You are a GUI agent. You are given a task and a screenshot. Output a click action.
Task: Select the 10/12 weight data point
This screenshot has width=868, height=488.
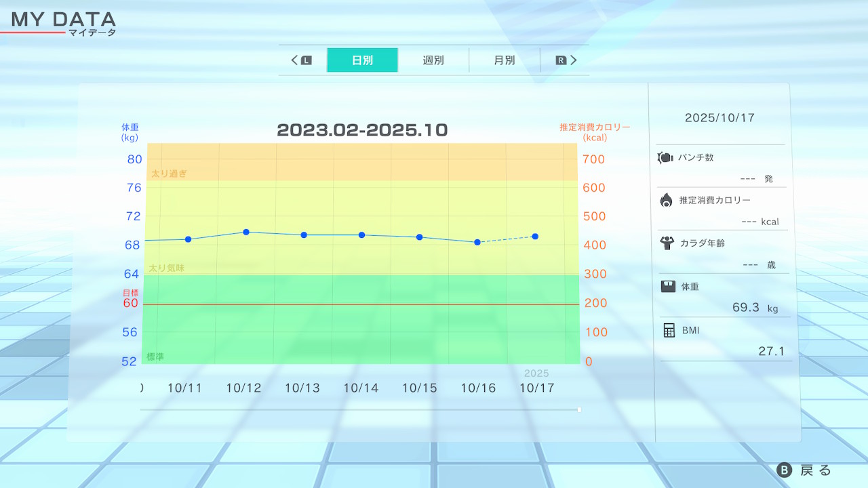[246, 232]
